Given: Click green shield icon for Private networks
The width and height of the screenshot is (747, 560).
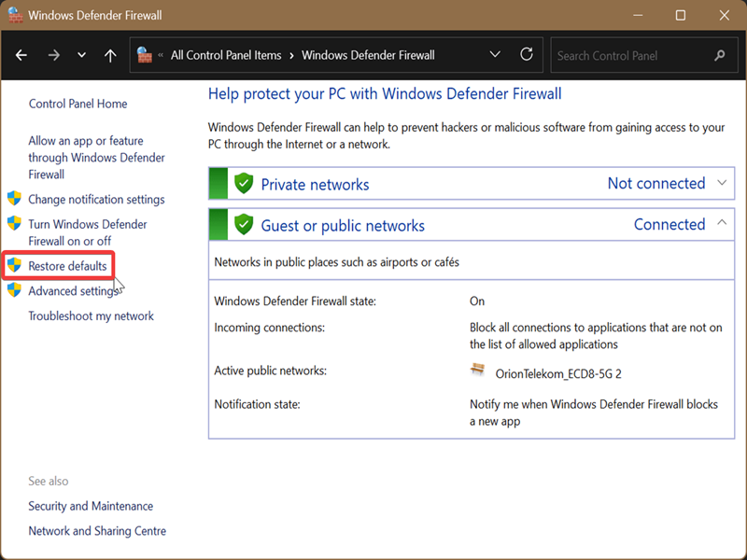Looking at the screenshot, I should tap(244, 183).
